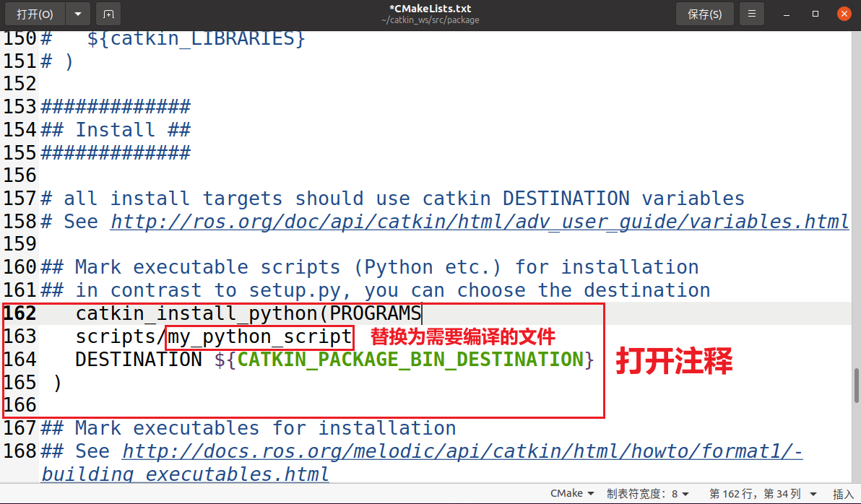Create a new document with the tab icon
This screenshot has width=861, height=504.
(108, 14)
